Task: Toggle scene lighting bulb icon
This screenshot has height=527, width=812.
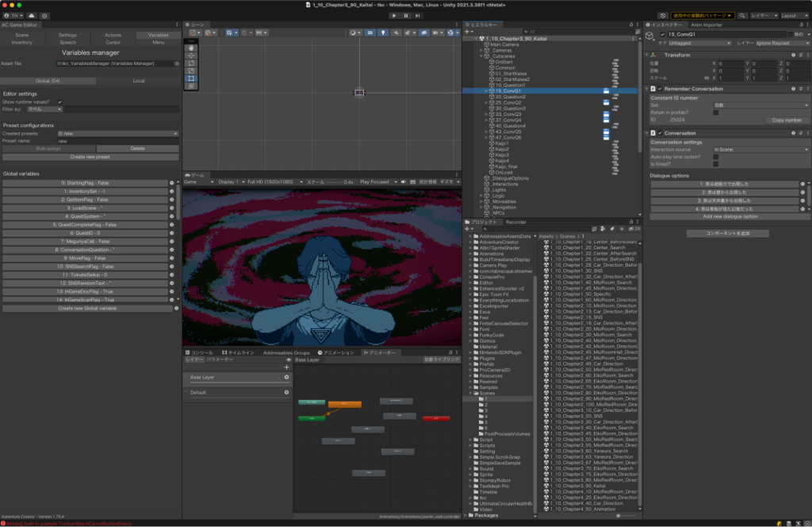Action: click(x=383, y=33)
